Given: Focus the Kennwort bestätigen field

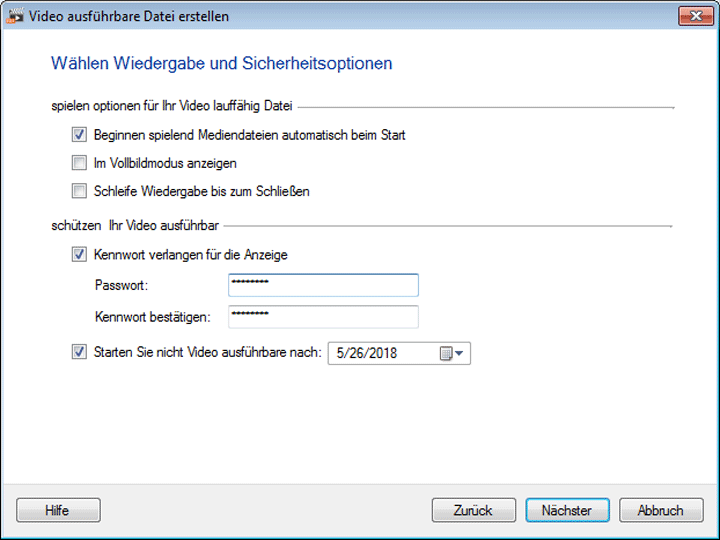Looking at the screenshot, I should coord(322,317).
